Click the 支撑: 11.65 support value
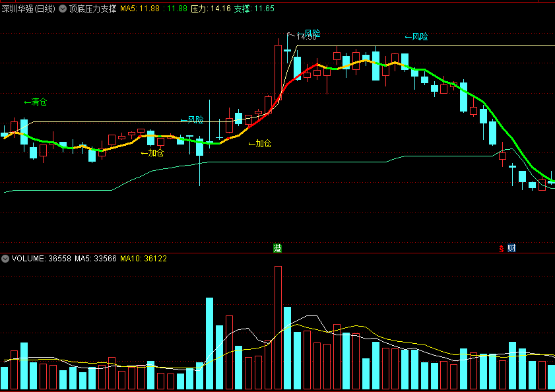555x392 pixels. [254, 9]
